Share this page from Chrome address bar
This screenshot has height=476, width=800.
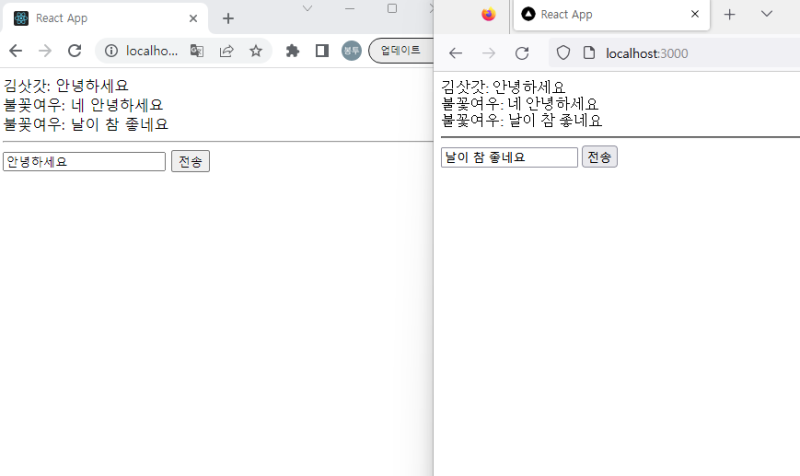227,51
